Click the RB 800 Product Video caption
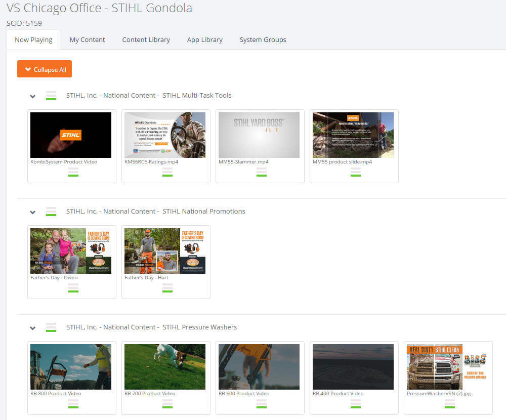This screenshot has height=420, width=506. [56, 394]
